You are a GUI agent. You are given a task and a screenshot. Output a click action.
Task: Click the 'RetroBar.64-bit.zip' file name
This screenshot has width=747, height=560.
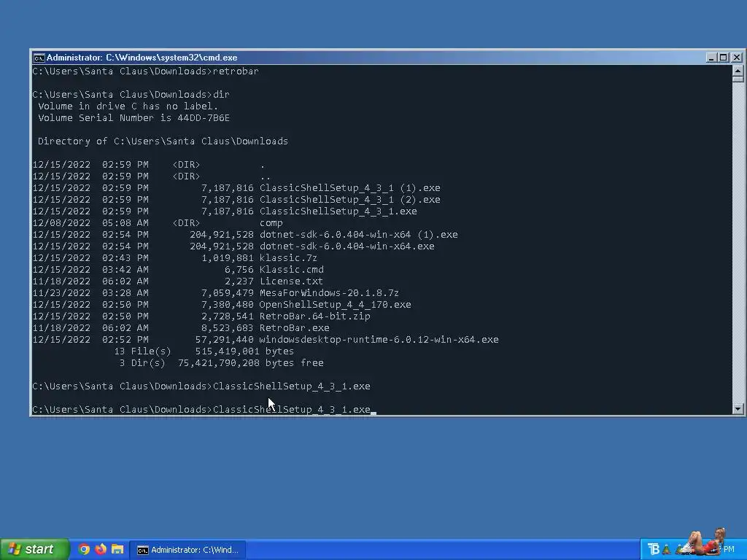(x=314, y=316)
